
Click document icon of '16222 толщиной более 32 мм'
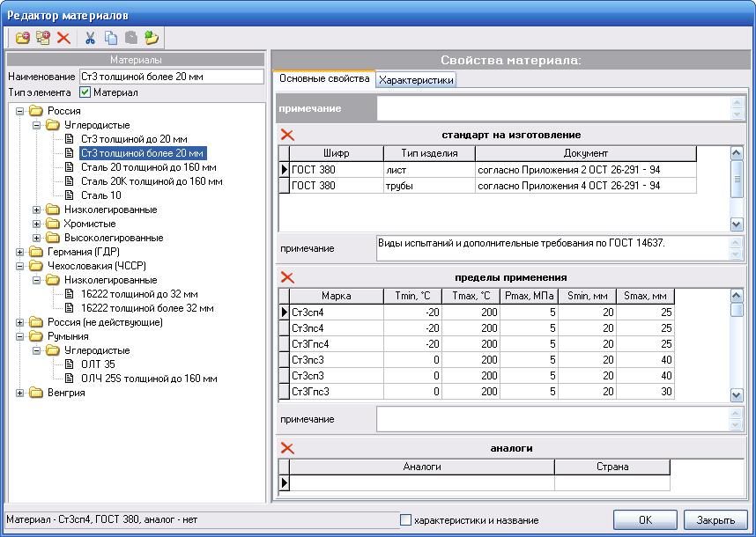[x=70, y=308]
